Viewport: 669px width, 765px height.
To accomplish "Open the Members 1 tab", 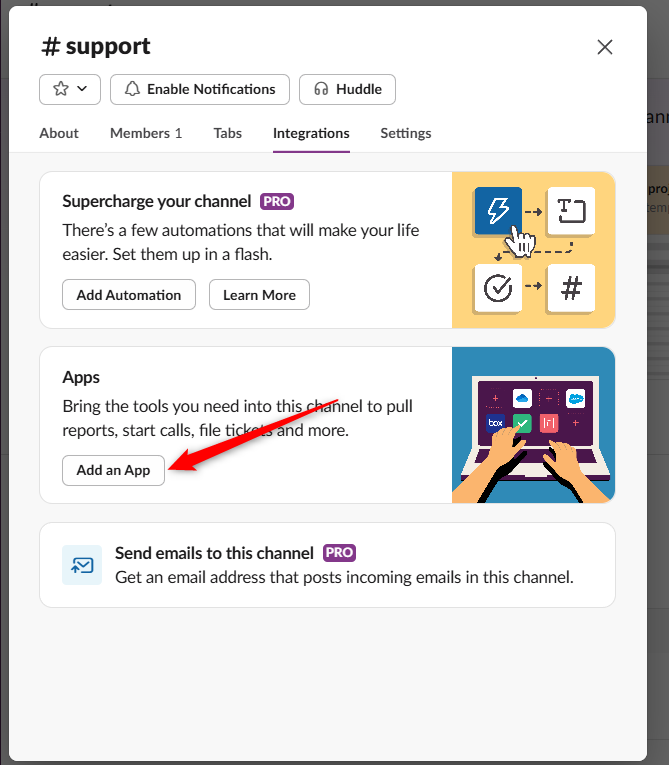I will click(146, 133).
